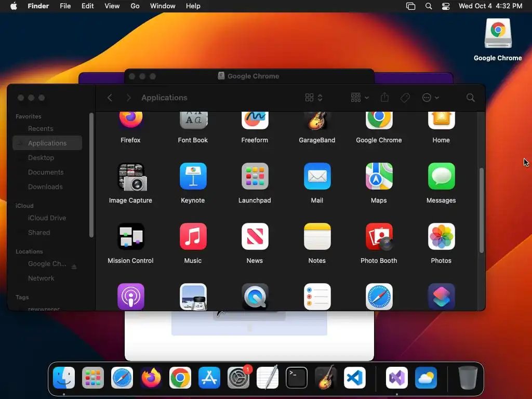
Task: Click the Applications window vertical scrollbar
Action: (481, 210)
